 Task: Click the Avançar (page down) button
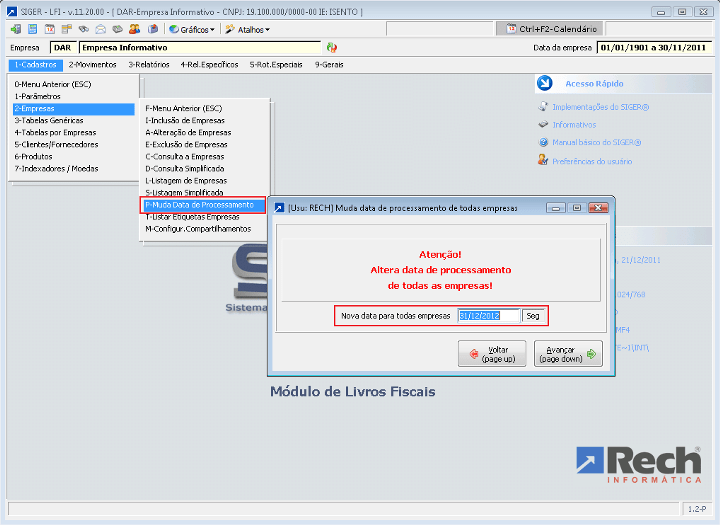tap(568, 354)
